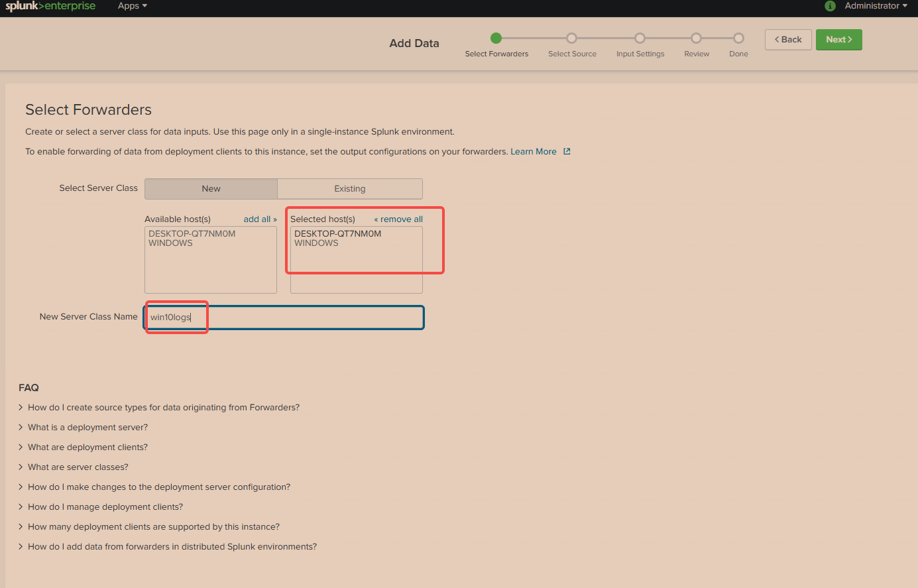Click the Select Source step label
This screenshot has width=918, height=588.
572,54
